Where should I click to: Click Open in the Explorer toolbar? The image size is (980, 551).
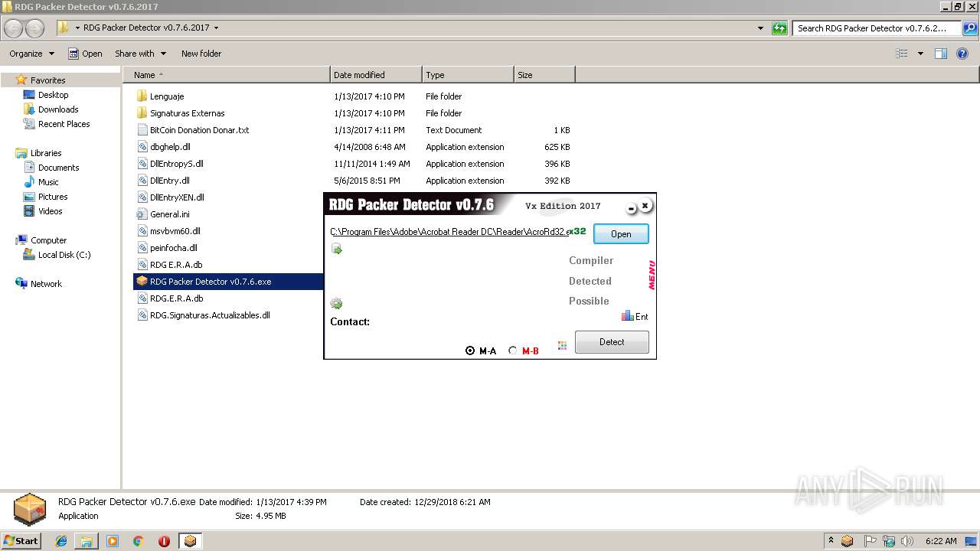point(85,54)
